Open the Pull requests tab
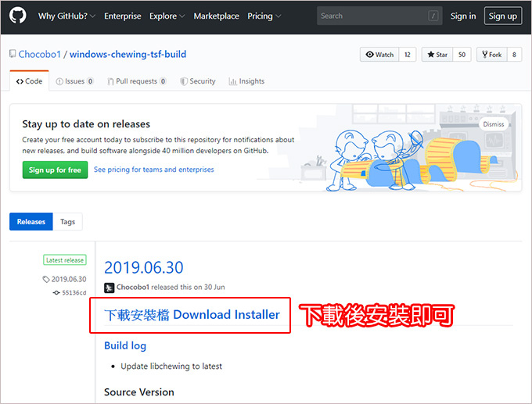The image size is (532, 404). click(x=136, y=81)
